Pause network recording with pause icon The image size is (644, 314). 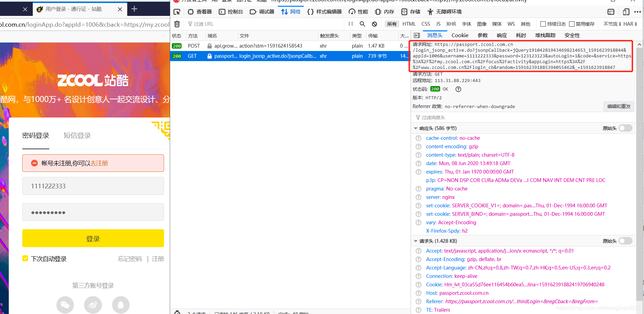click(x=351, y=24)
